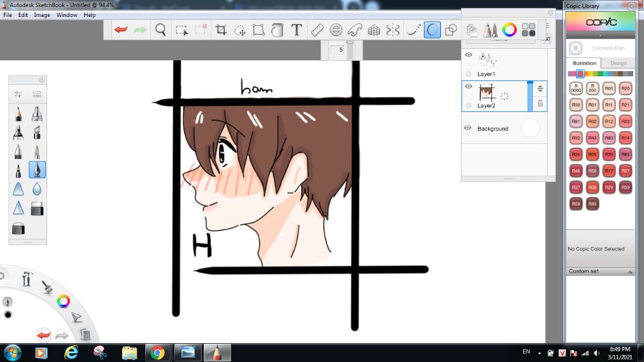Image resolution: width=644 pixels, height=362 pixels.
Task: Switch to the Design tab
Action: (x=618, y=63)
